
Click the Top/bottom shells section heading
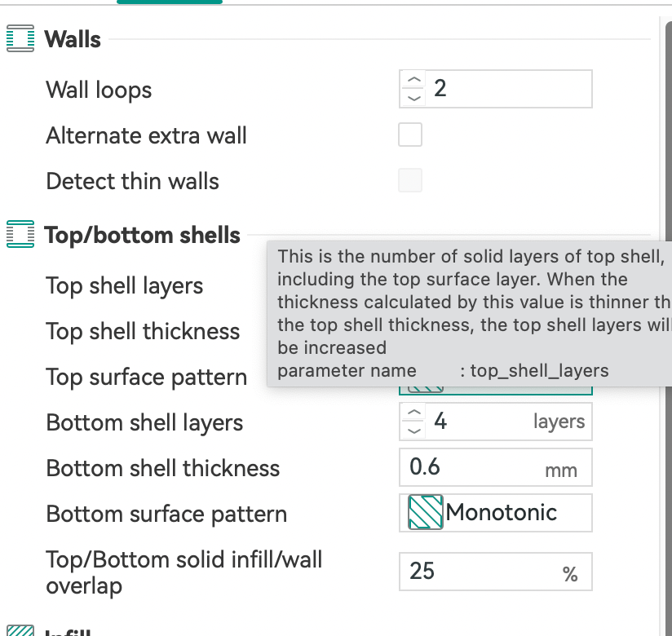tap(142, 236)
